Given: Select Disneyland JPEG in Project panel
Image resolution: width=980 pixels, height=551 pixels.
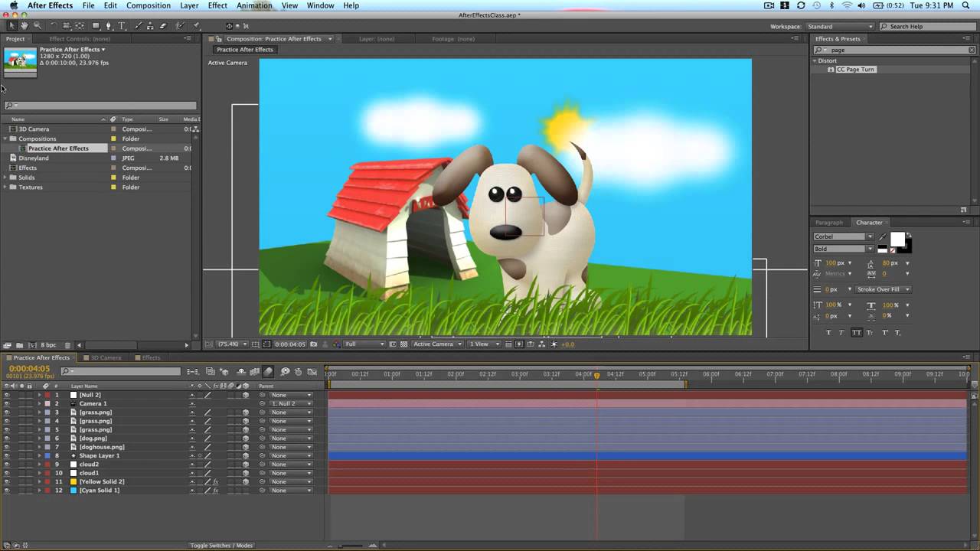Looking at the screenshot, I should (34, 158).
